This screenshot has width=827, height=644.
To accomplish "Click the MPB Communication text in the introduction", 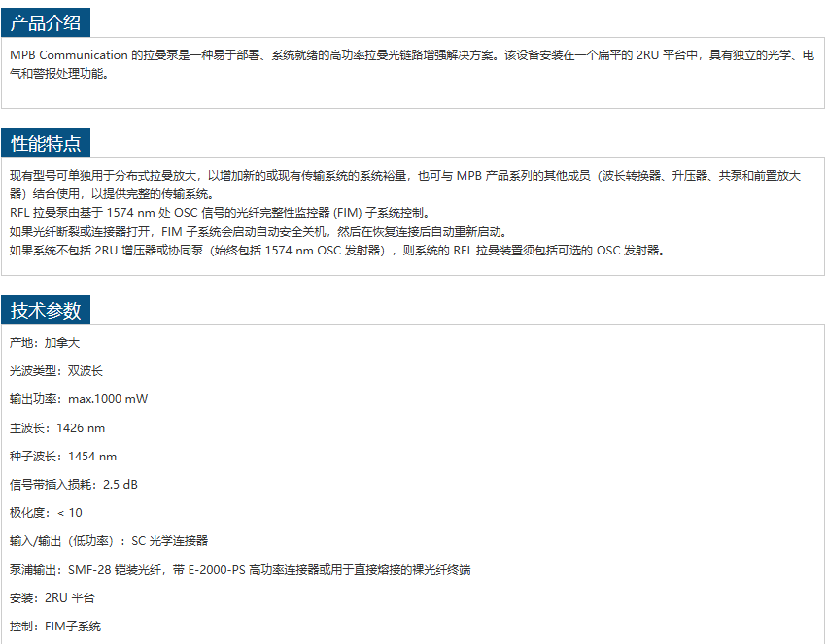I will (x=69, y=55).
